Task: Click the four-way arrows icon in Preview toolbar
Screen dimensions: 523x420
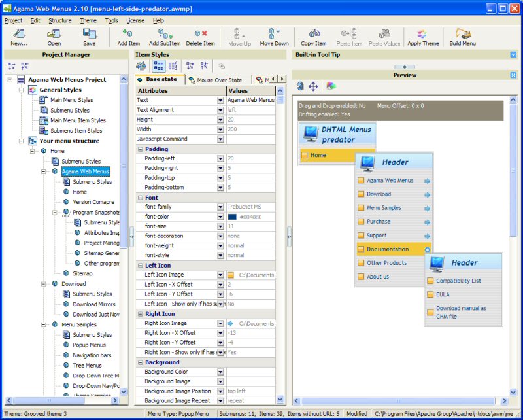Action: [313, 87]
